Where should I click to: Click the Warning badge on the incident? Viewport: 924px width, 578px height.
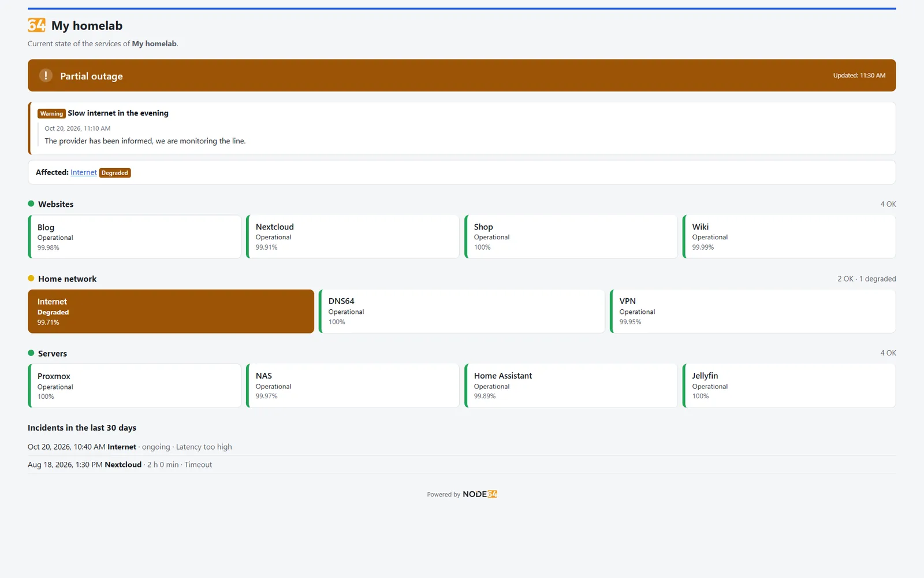[x=51, y=113]
